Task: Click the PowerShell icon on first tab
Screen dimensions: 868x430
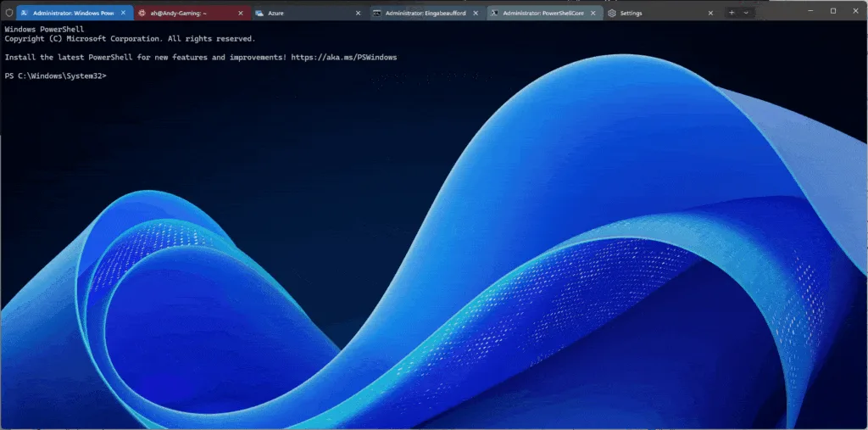Action: click(x=25, y=13)
